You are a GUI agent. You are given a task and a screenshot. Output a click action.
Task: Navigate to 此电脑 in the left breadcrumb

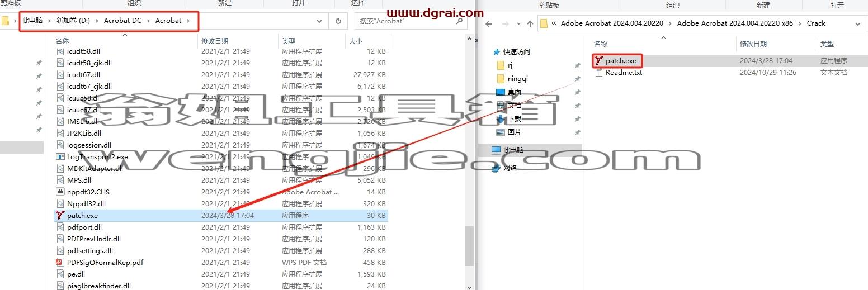[x=32, y=21]
